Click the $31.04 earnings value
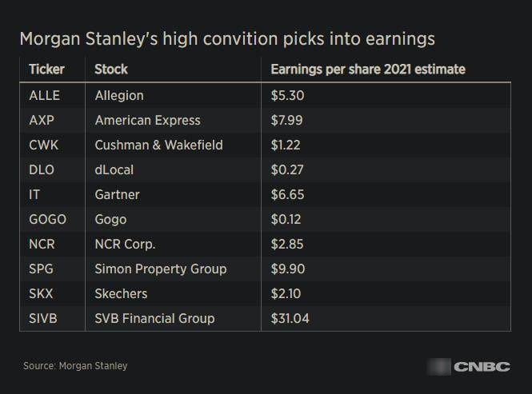Image resolution: width=532 pixels, height=394 pixels. tap(290, 318)
